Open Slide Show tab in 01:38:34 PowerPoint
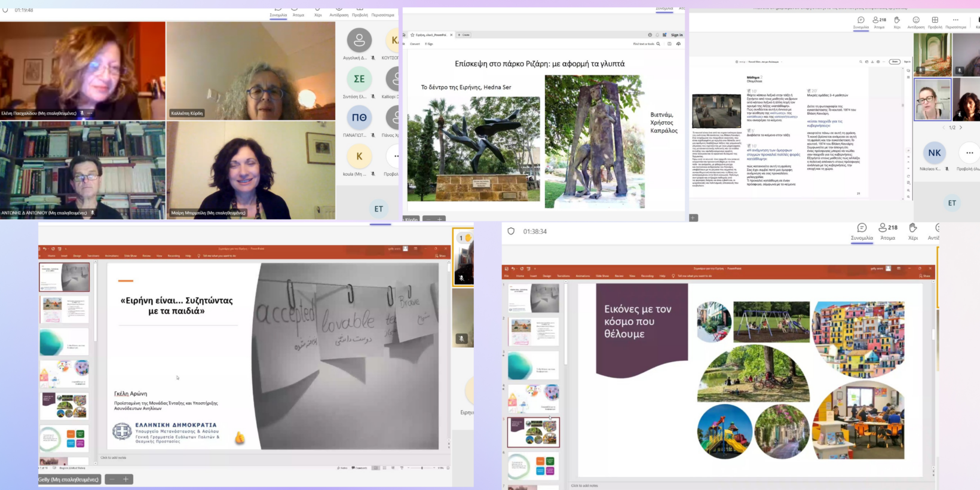Viewport: 980px width, 490px height. (x=602, y=276)
